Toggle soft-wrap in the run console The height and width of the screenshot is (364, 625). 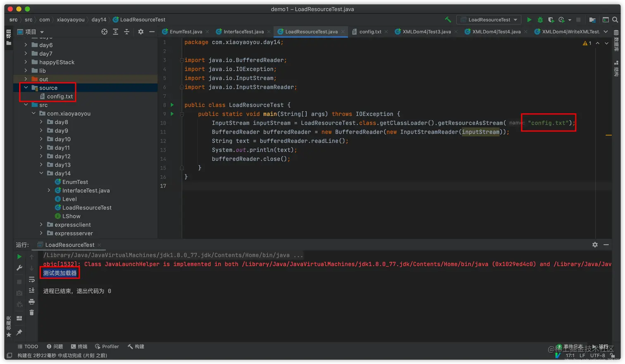pos(31,280)
